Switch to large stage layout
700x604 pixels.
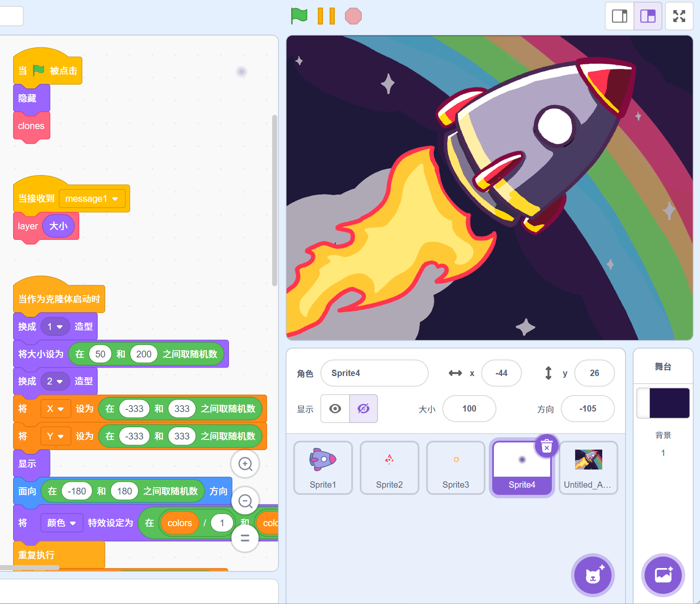coord(648,16)
